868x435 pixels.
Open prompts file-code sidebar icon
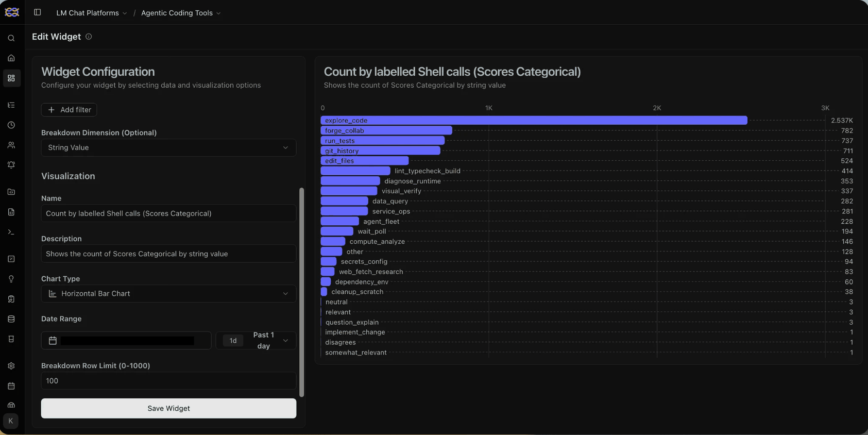(x=11, y=212)
